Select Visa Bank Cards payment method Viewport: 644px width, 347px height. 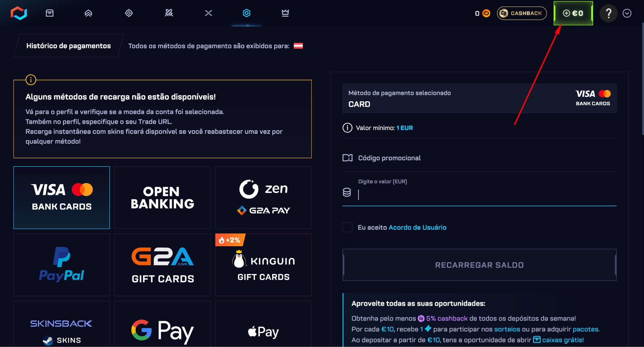click(62, 197)
